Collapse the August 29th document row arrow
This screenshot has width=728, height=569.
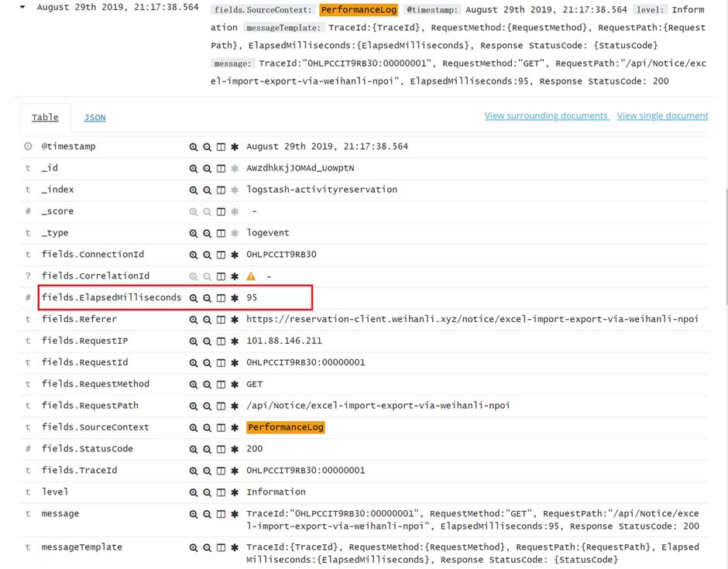point(22,7)
